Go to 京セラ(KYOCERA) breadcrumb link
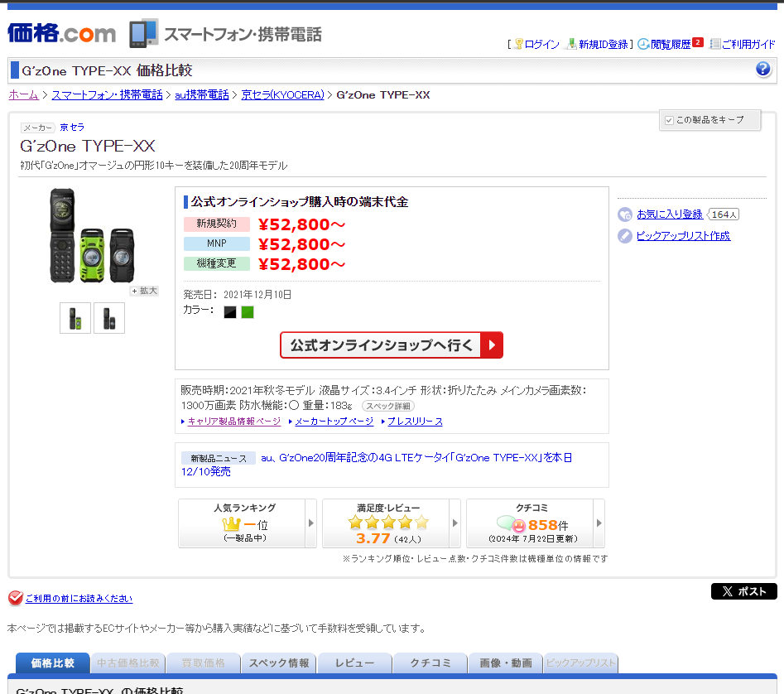784x694 pixels. click(x=283, y=95)
